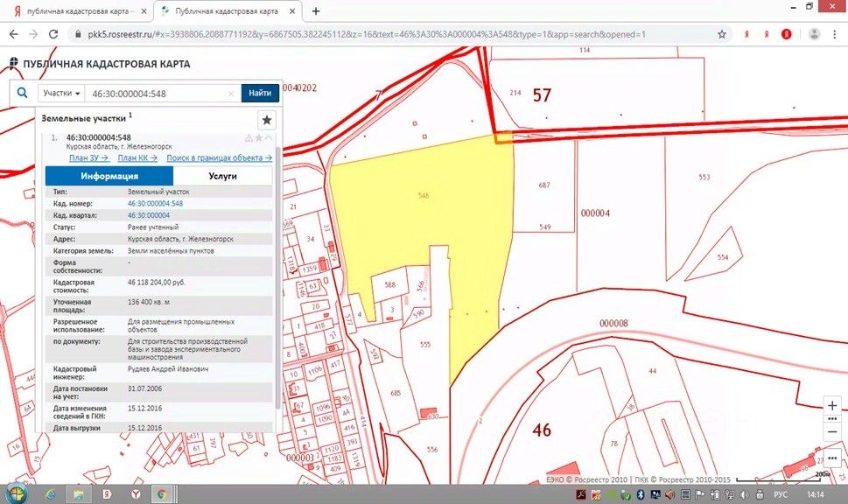The image size is (848, 504).
Task: Click the second Yandex extension icon
Action: [x=767, y=34]
